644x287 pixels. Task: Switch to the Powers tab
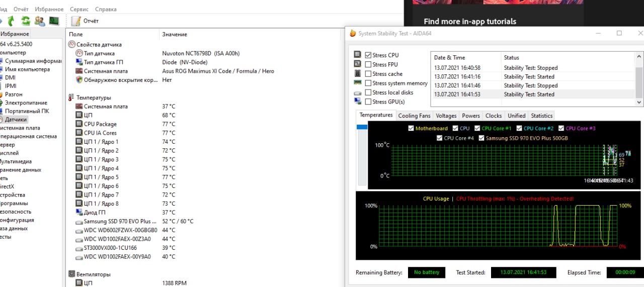(471, 116)
